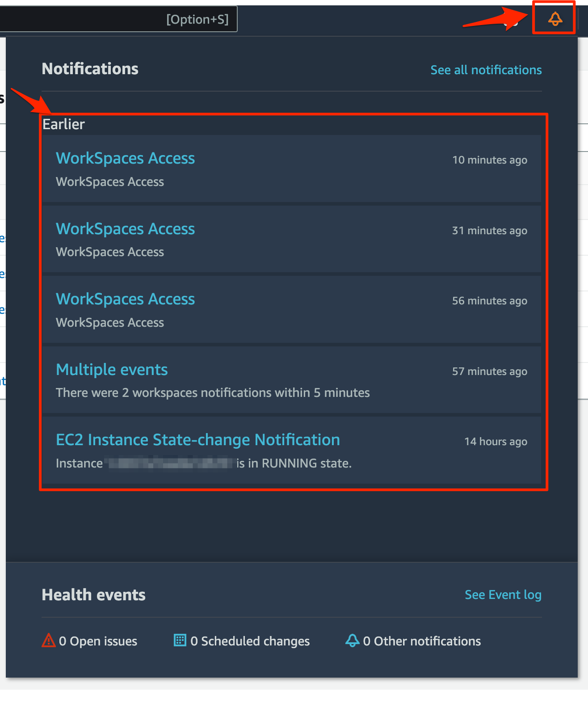Screen dimensions: 588x708
Task: Click the 'Health events' heading
Action: [93, 595]
